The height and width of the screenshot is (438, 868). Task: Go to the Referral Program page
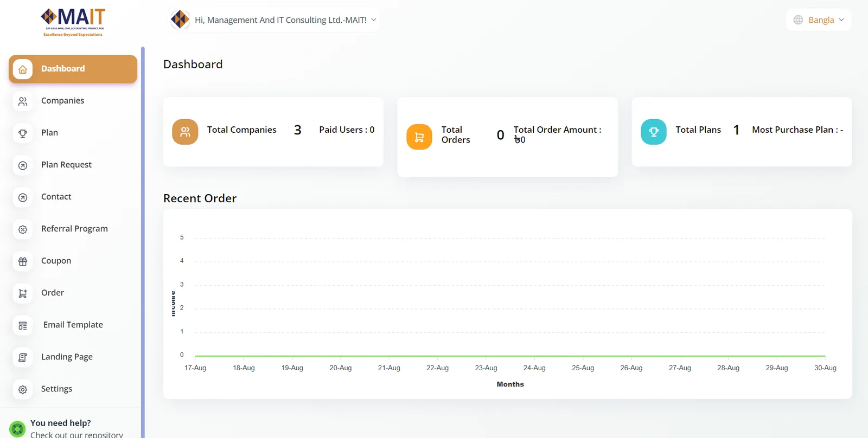coord(74,229)
